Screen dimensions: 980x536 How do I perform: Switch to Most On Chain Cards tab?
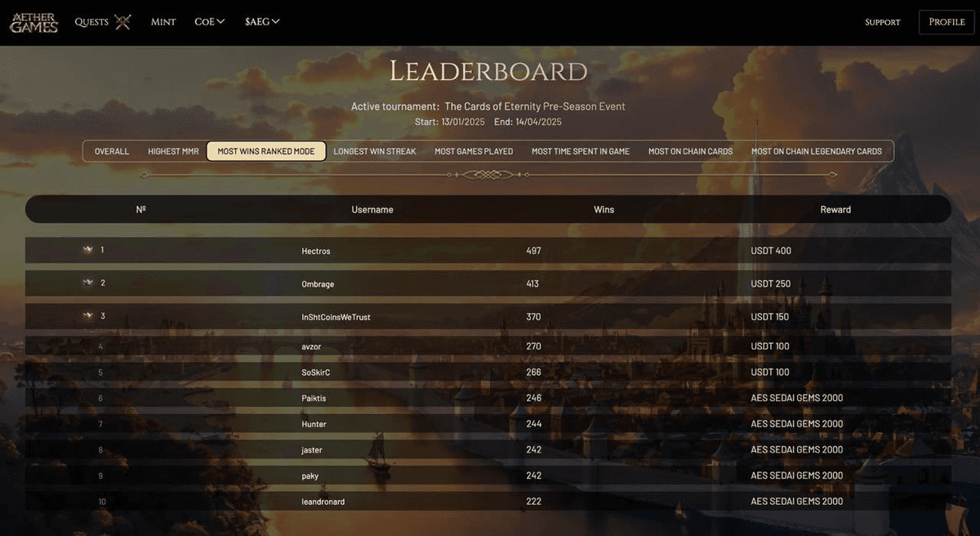(690, 151)
